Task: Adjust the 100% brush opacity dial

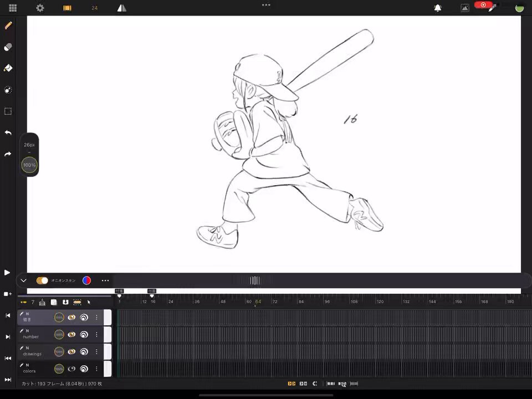Action: click(x=29, y=165)
